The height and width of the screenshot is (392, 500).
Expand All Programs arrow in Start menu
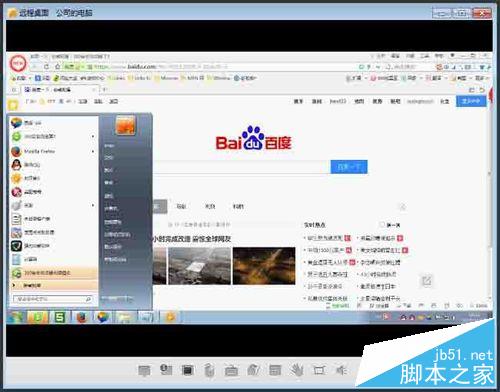tap(14, 285)
